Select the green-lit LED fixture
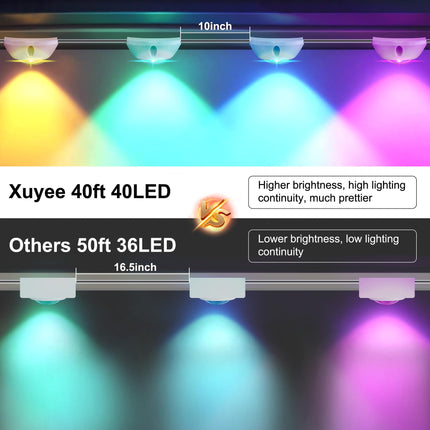Screen dimensions: 430x430 click(153, 48)
